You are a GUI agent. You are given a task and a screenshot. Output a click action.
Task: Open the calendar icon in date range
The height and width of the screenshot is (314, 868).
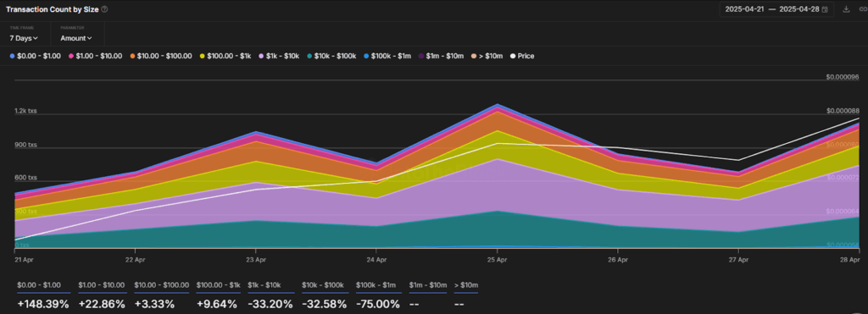click(x=825, y=9)
